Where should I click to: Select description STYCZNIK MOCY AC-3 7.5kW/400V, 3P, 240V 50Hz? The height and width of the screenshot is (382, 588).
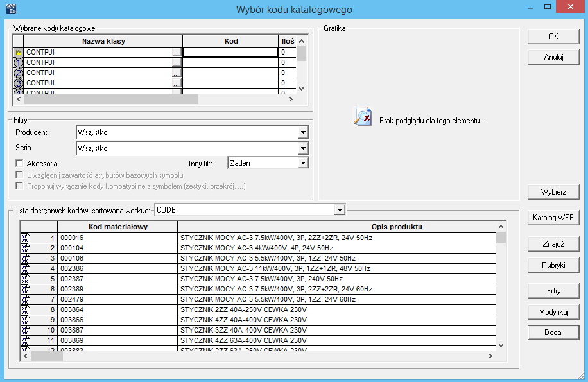click(x=337, y=279)
